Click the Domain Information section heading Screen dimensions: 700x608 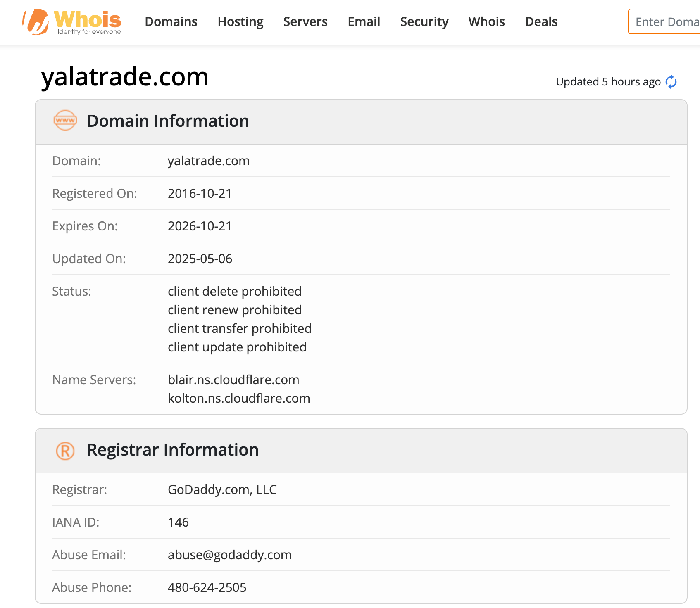click(x=168, y=121)
